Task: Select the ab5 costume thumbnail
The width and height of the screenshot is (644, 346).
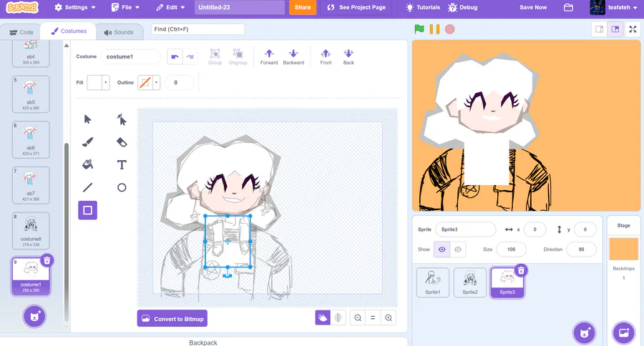Action: (31, 94)
